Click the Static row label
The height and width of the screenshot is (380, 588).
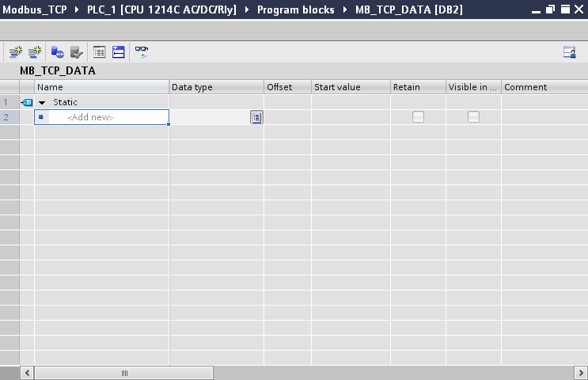[x=65, y=102]
